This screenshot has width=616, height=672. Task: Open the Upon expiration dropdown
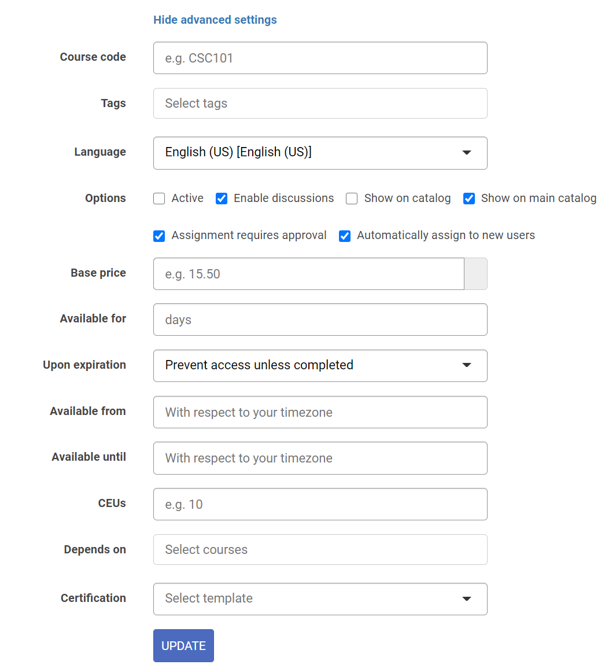tap(320, 366)
